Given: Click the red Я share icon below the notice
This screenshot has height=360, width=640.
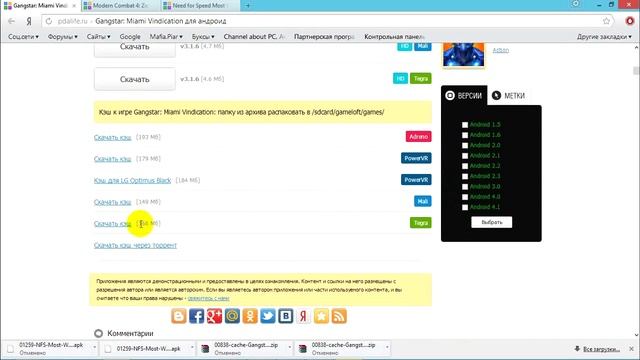Looking at the screenshot, I should [303, 316].
